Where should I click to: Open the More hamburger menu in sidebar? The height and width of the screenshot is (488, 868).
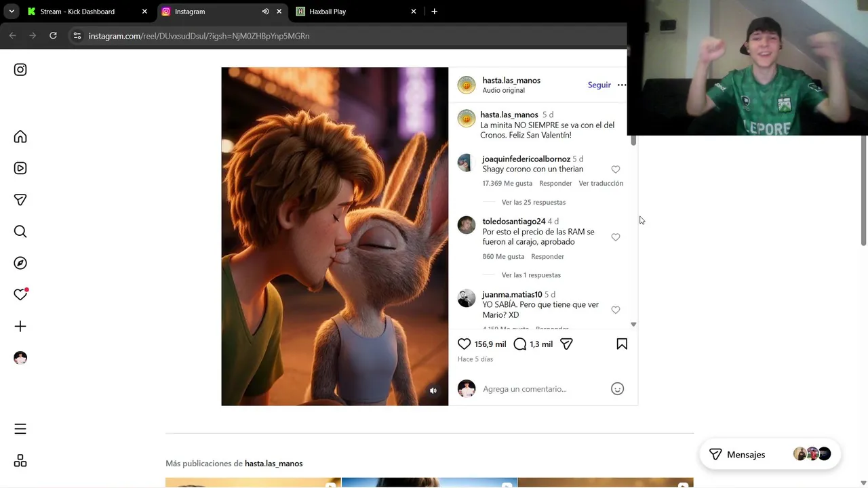click(x=20, y=429)
